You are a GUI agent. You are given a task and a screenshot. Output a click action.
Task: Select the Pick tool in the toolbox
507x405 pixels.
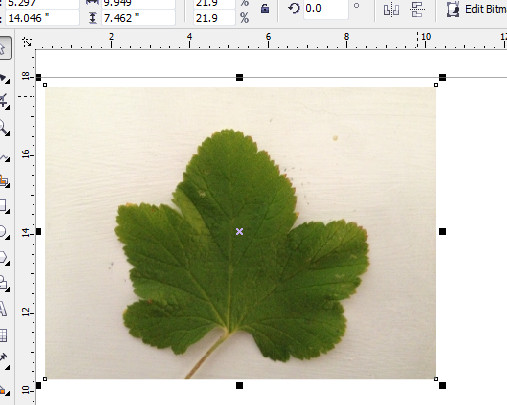click(3, 49)
